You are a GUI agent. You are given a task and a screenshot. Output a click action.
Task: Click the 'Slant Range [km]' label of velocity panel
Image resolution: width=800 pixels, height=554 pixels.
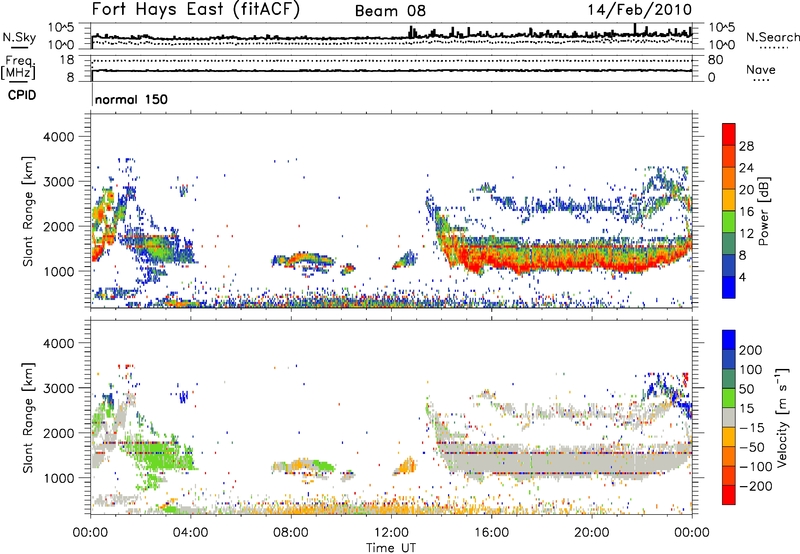(x=28, y=418)
